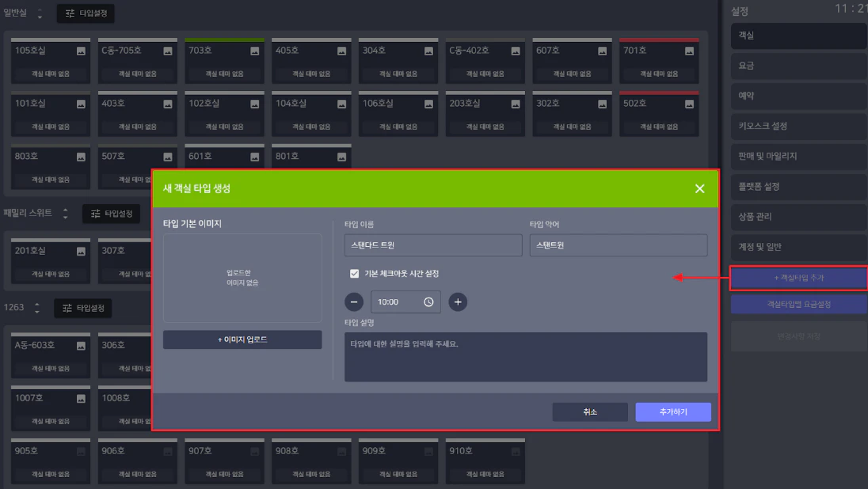The image size is (868, 489).
Task: Click the 변경사항 저장 button
Action: click(x=799, y=336)
